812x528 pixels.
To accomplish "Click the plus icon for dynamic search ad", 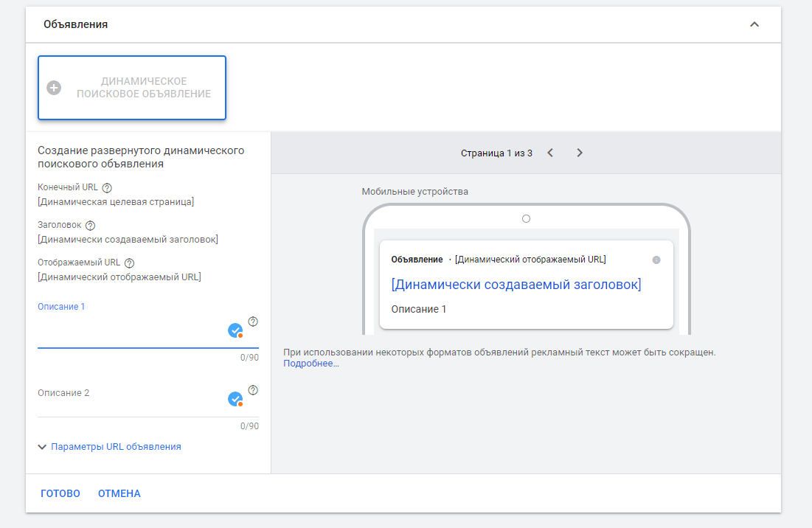I will pyautogui.click(x=54, y=88).
